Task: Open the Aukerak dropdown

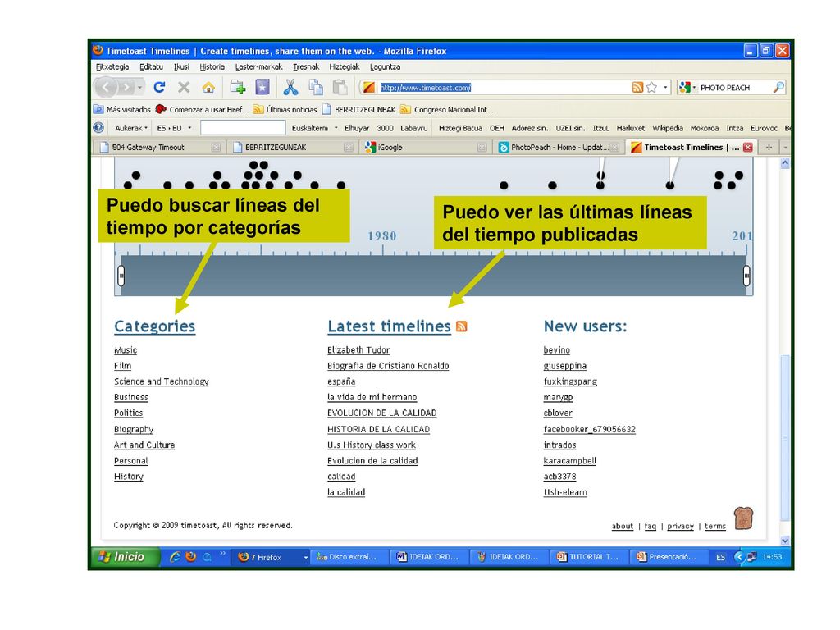Action: pyautogui.click(x=130, y=128)
